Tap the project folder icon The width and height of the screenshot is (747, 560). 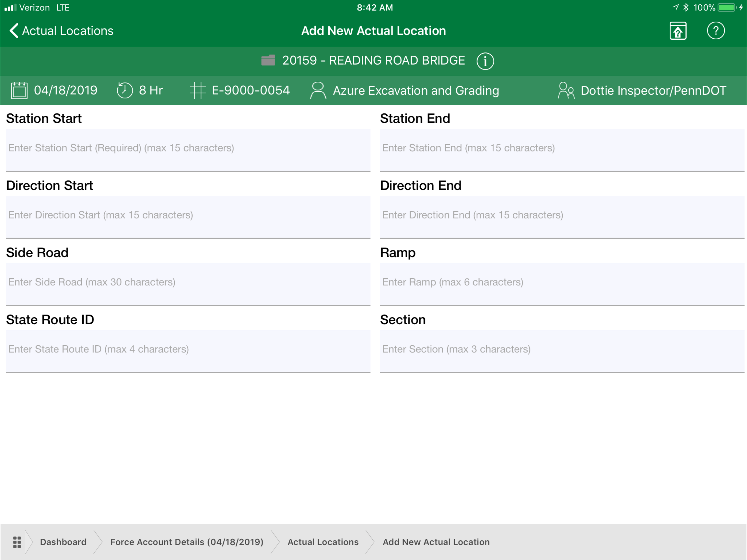[x=268, y=60]
